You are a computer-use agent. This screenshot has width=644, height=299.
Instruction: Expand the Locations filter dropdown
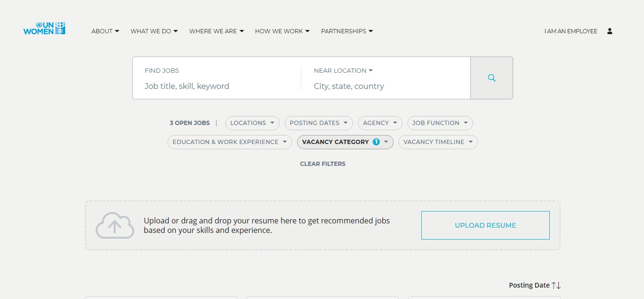pyautogui.click(x=252, y=123)
